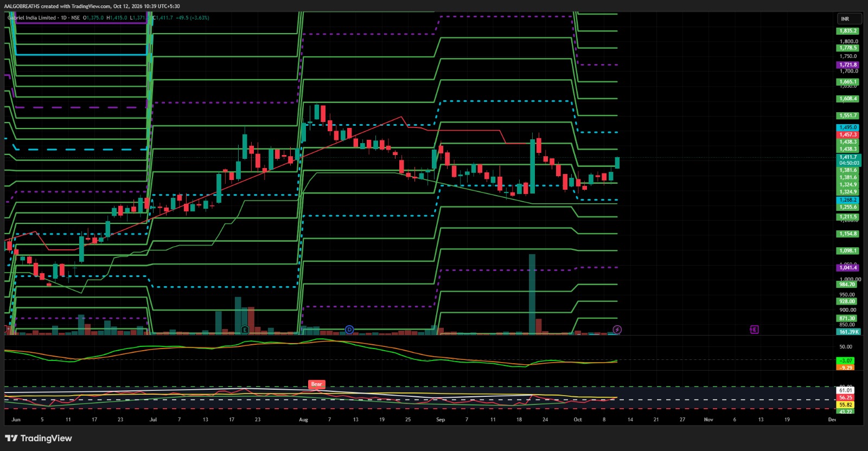Click the blue dividend D marker
The width and height of the screenshot is (868, 451).
349,330
